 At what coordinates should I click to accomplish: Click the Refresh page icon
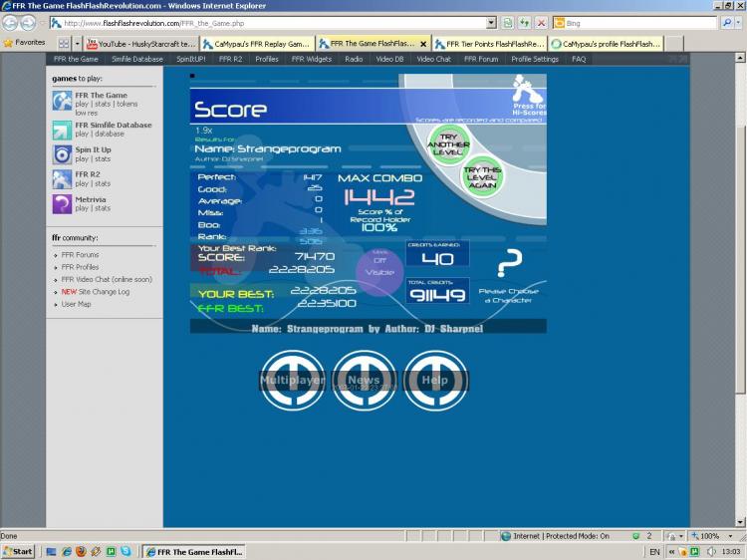(524, 22)
